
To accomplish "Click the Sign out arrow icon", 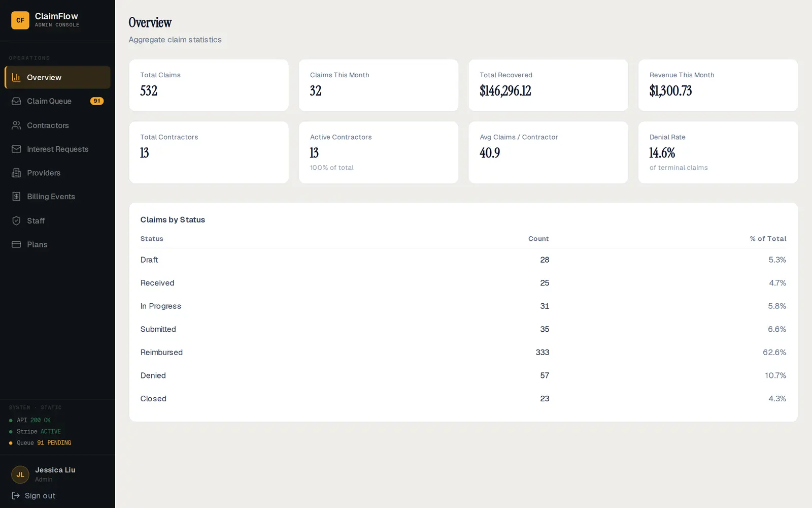I will (x=16, y=495).
